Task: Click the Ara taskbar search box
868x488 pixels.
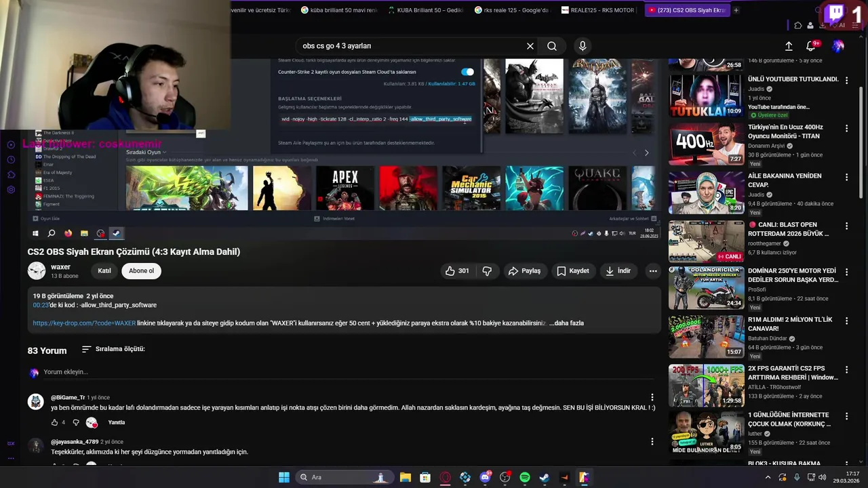Action: (344, 477)
